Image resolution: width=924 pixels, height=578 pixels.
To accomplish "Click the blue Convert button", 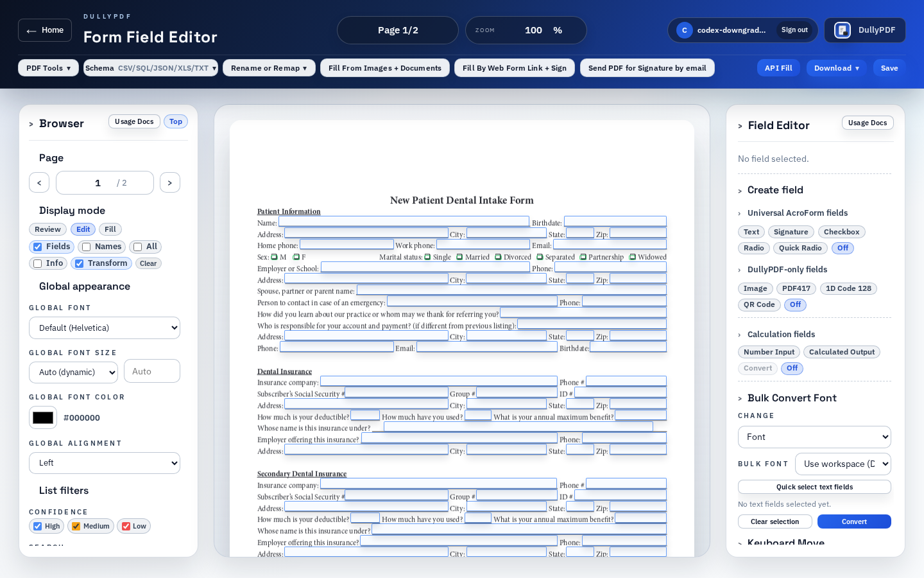I will 854,521.
